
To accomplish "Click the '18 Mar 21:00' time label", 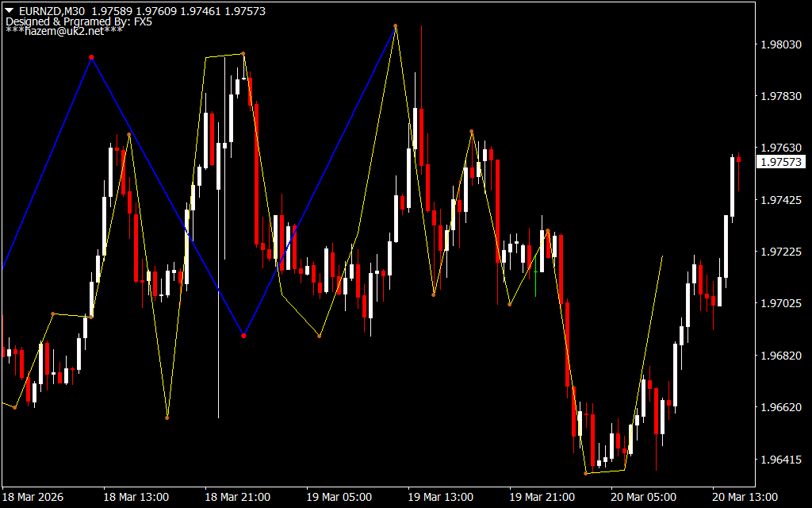I will tap(238, 497).
